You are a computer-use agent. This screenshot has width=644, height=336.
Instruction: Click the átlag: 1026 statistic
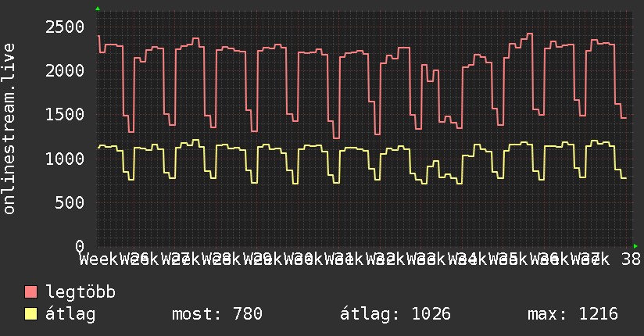[395, 314]
